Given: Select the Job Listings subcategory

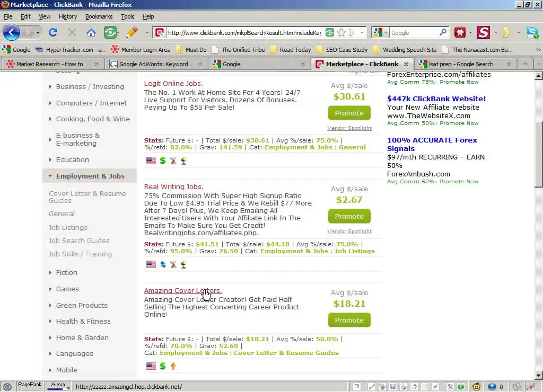Looking at the screenshot, I should point(68,227).
